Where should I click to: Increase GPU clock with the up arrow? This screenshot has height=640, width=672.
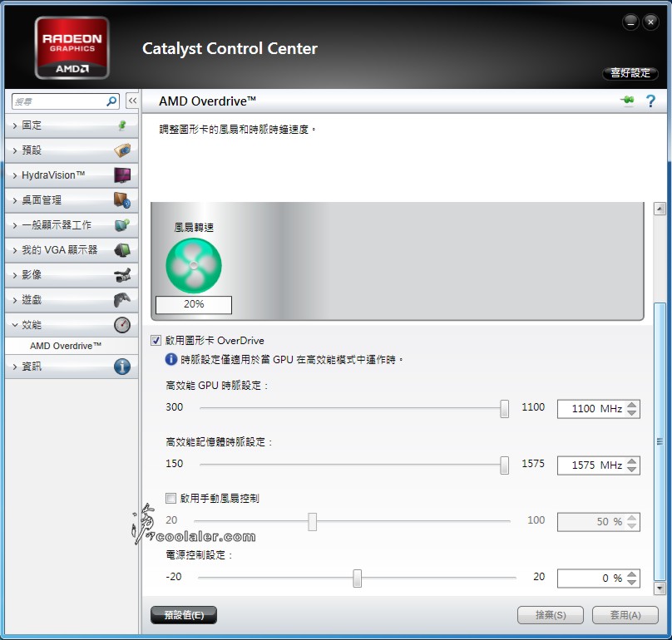[x=632, y=405]
